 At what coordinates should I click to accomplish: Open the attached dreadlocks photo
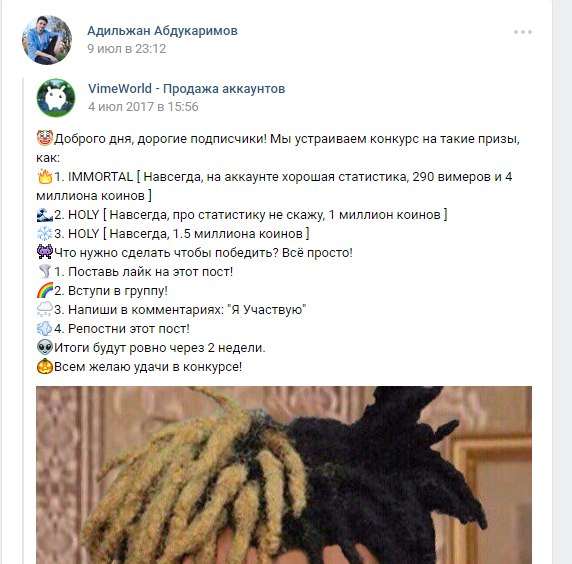pos(284,475)
